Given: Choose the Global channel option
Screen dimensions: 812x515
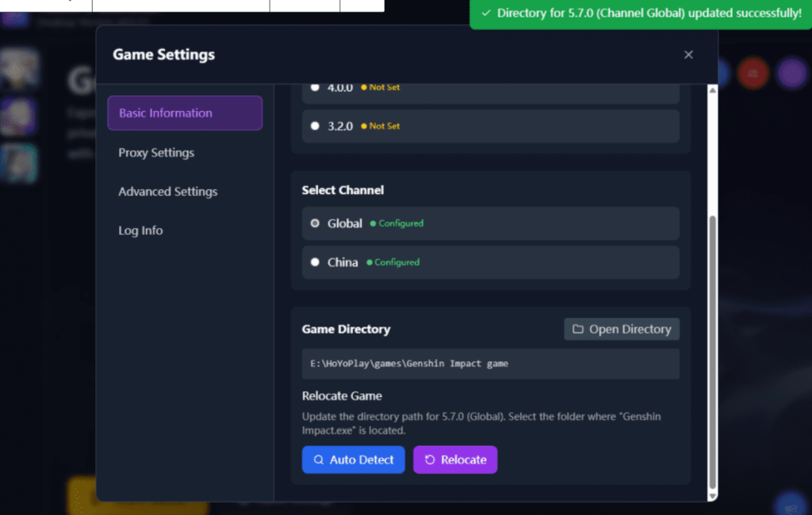Looking at the screenshot, I should 315,223.
